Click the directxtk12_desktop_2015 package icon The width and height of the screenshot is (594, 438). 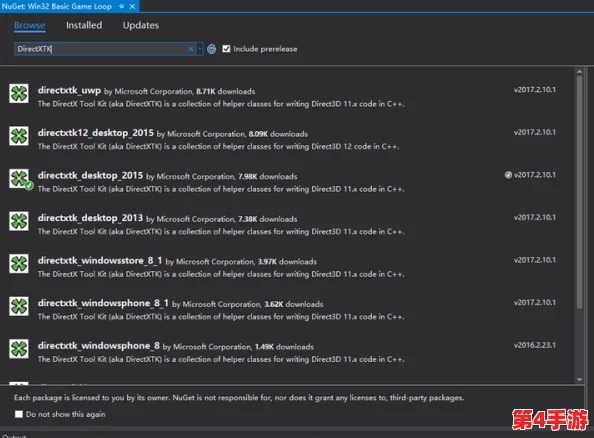[x=19, y=136]
